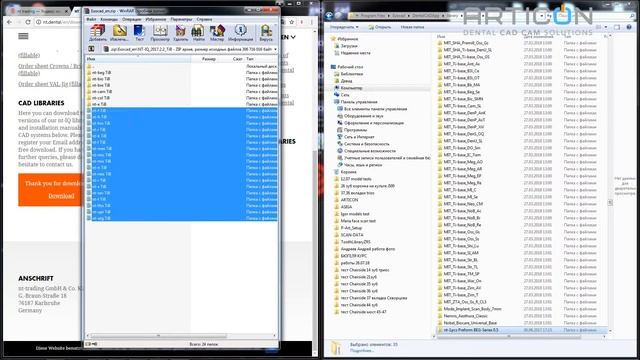
Task: Open the Упорядочить dropdown in Explorer
Action: (344, 27)
